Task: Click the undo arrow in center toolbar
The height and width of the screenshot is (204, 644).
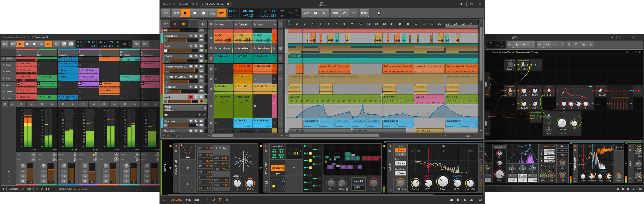Action: (344, 13)
